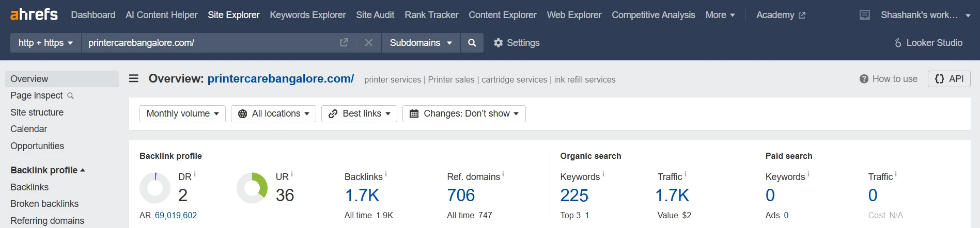Viewport: 980px width, 228px height.
Task: Click organic Traffic value 1.7K
Action: [672, 195]
